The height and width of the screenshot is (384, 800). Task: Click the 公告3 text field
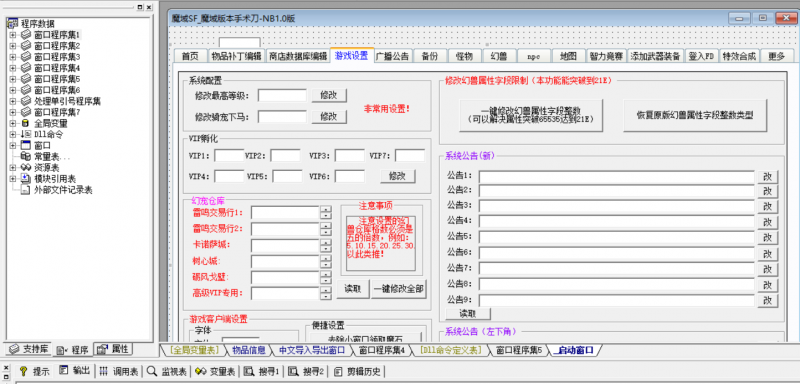(x=616, y=206)
